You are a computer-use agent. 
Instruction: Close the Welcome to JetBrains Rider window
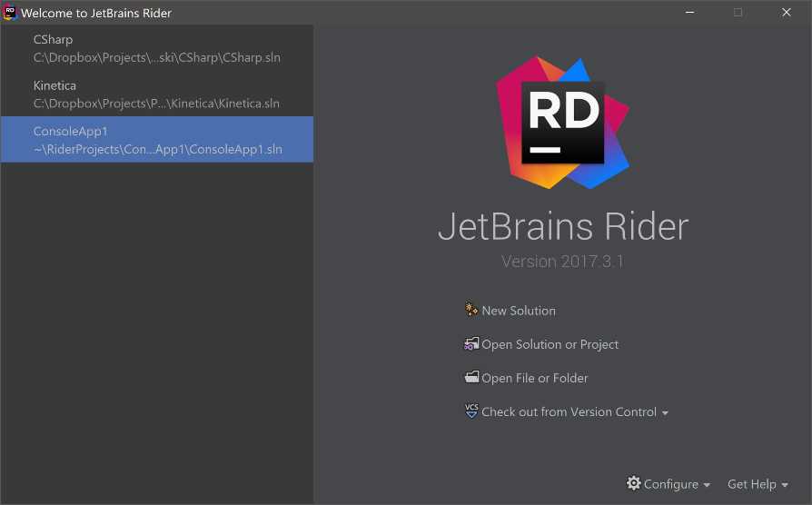point(786,13)
